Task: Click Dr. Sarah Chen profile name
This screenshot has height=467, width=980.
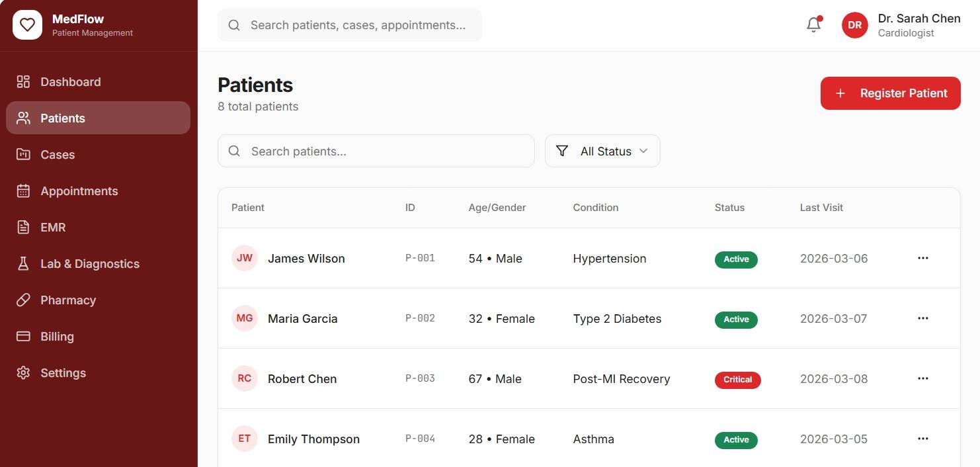Action: (x=919, y=19)
